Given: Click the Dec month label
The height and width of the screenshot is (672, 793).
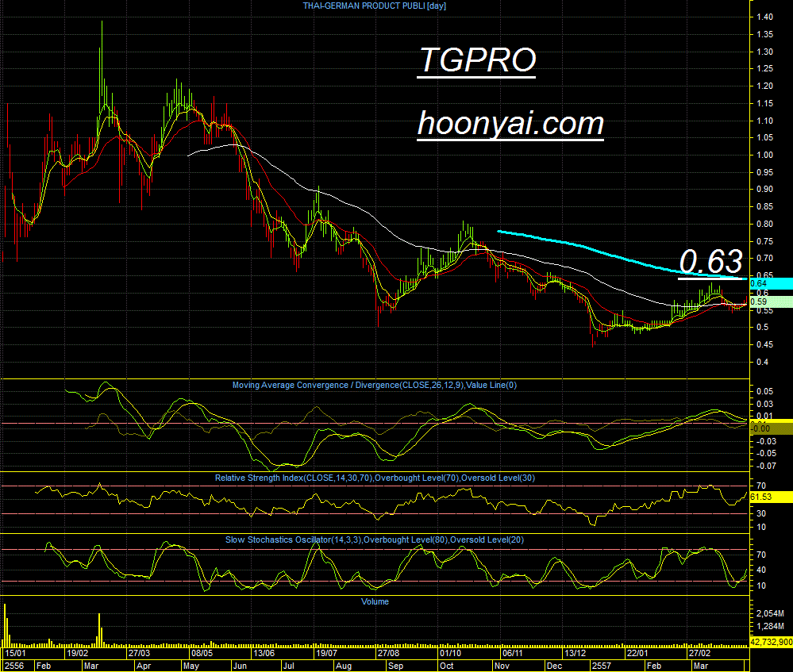Looking at the screenshot, I should (554, 666).
